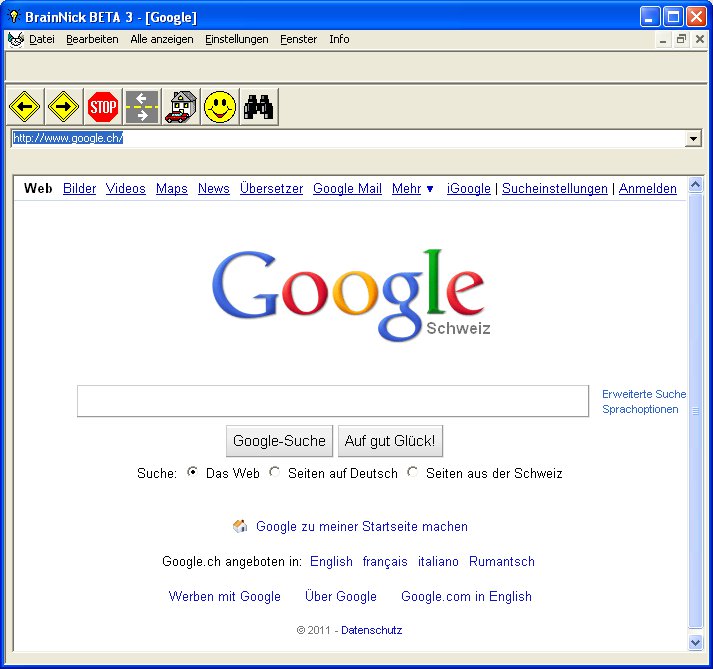
Task: Click the yellow back arrow sign icon
Action: point(25,107)
